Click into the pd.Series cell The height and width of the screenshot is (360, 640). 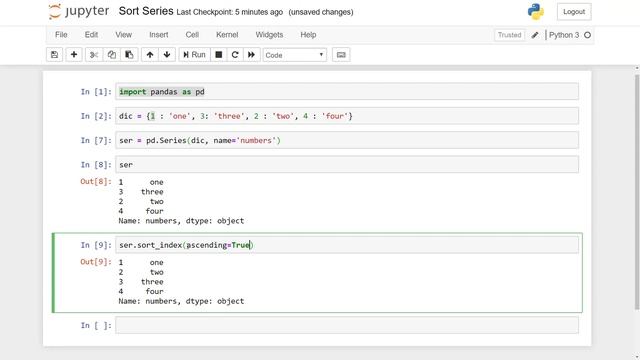(x=347, y=140)
